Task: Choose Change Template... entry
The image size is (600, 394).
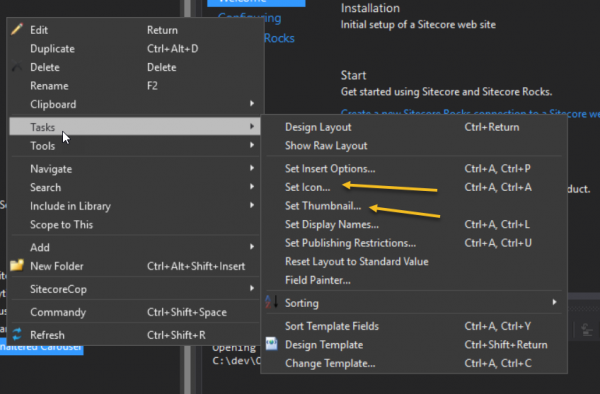Action: point(414,363)
